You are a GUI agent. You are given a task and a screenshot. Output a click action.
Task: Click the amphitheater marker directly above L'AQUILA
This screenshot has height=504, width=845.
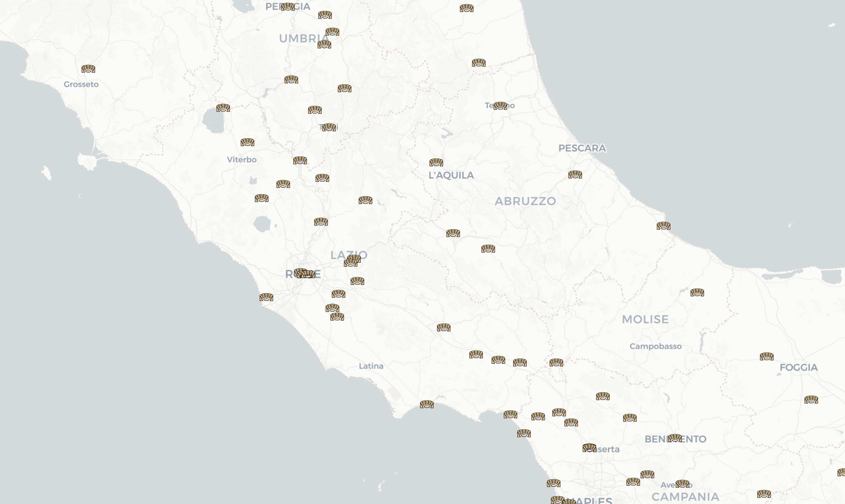point(436,163)
